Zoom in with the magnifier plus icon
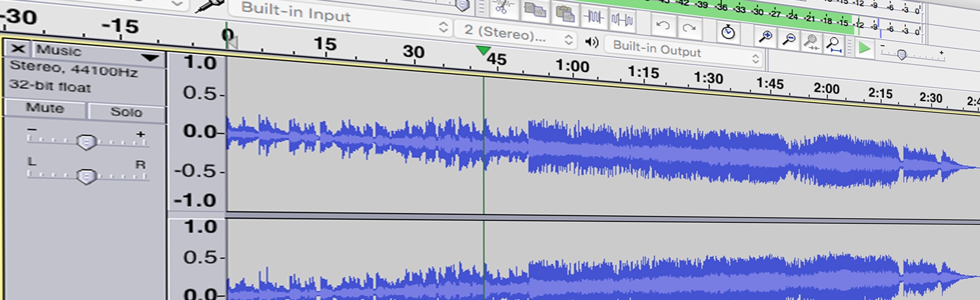This screenshot has width=980, height=300. [765, 36]
